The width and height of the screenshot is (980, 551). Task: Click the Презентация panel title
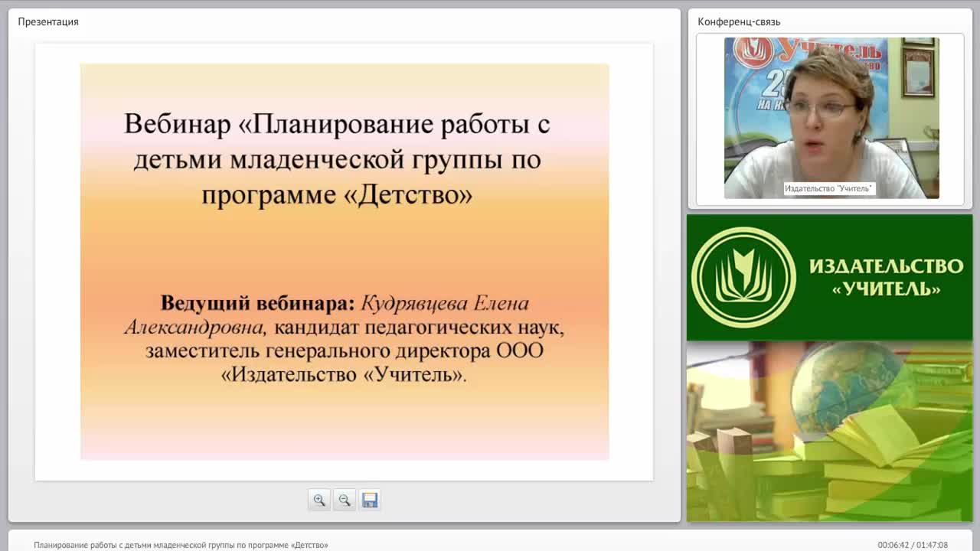[x=48, y=21]
